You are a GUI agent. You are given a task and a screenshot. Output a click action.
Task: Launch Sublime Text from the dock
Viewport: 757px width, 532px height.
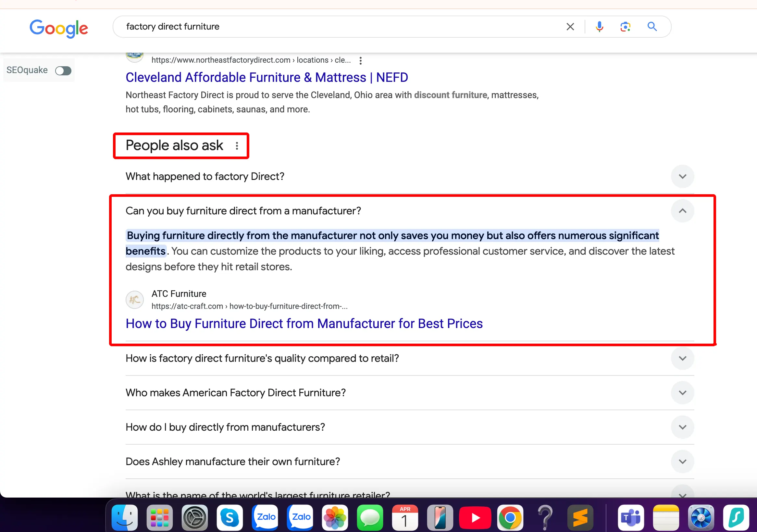[x=581, y=517]
